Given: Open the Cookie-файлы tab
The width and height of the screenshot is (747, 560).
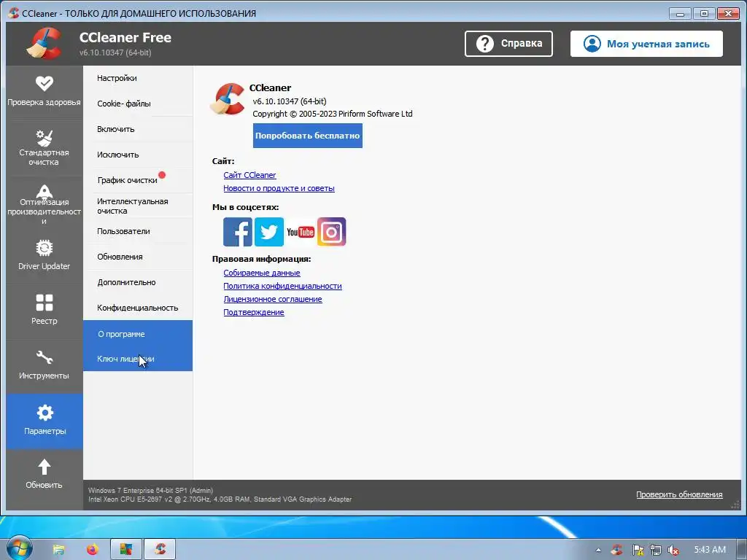Looking at the screenshot, I should 138,104.
